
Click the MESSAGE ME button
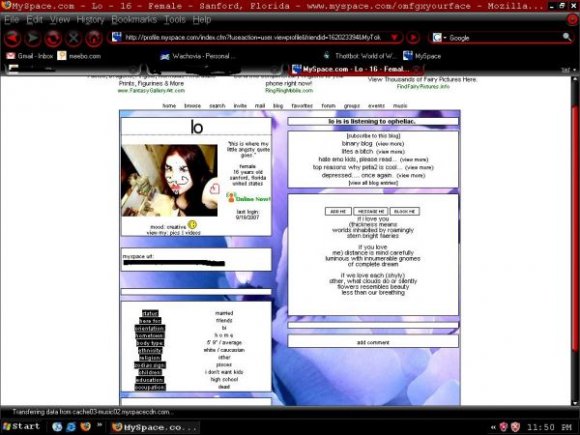click(x=371, y=211)
